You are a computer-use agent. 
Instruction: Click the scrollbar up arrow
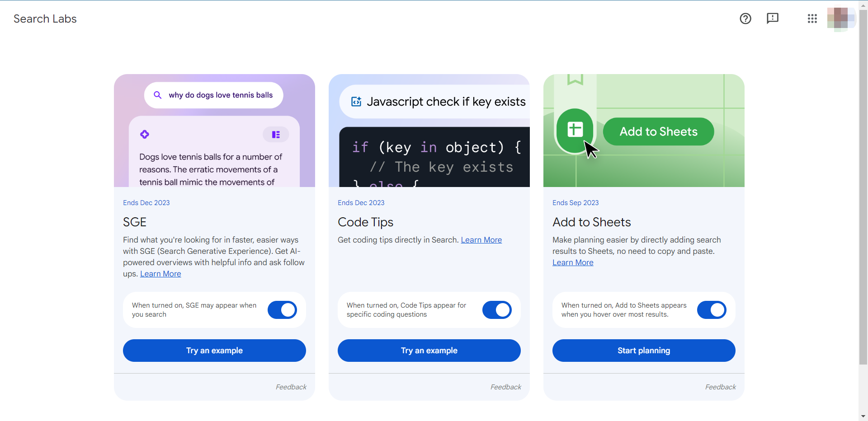point(863,5)
